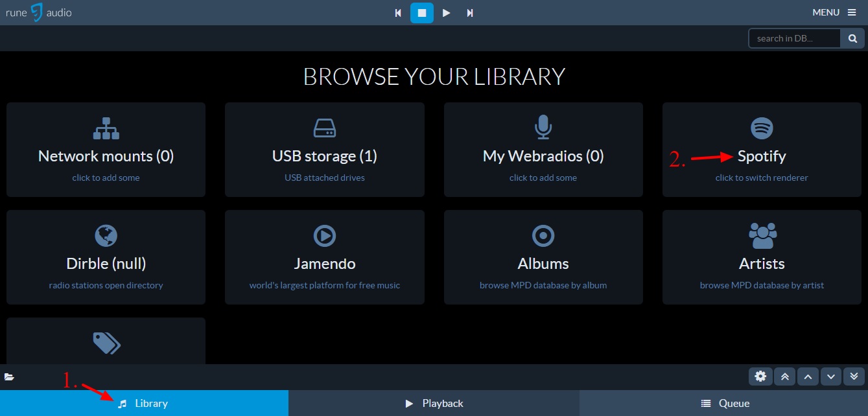
Task: Click the Jamendo title text
Action: coord(325,264)
